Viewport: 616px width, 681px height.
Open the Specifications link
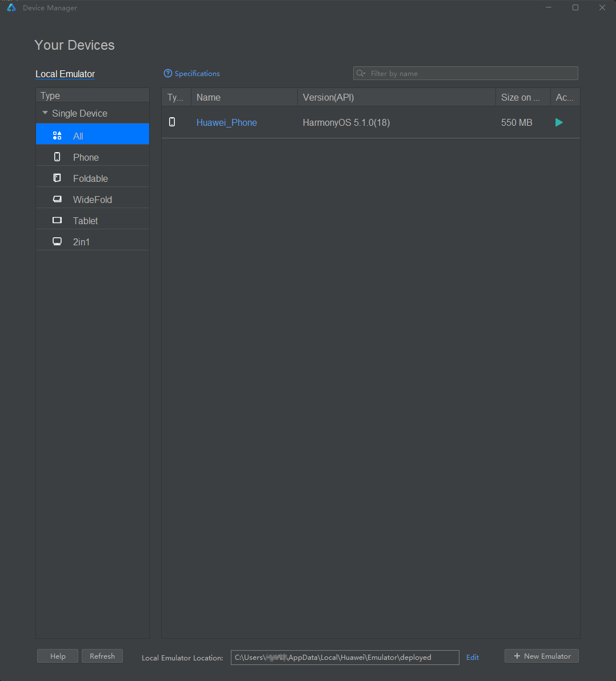[x=197, y=73]
